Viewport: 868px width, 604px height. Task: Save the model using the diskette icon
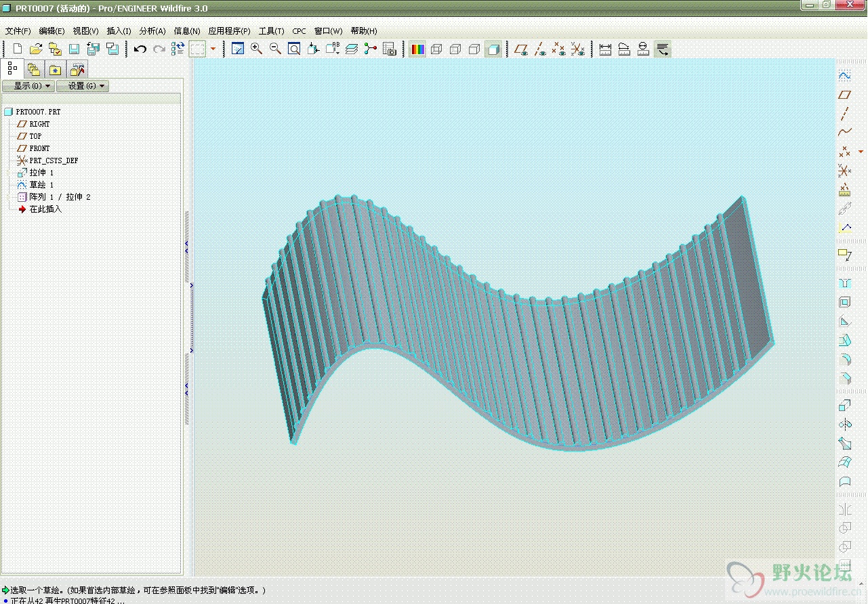click(75, 49)
